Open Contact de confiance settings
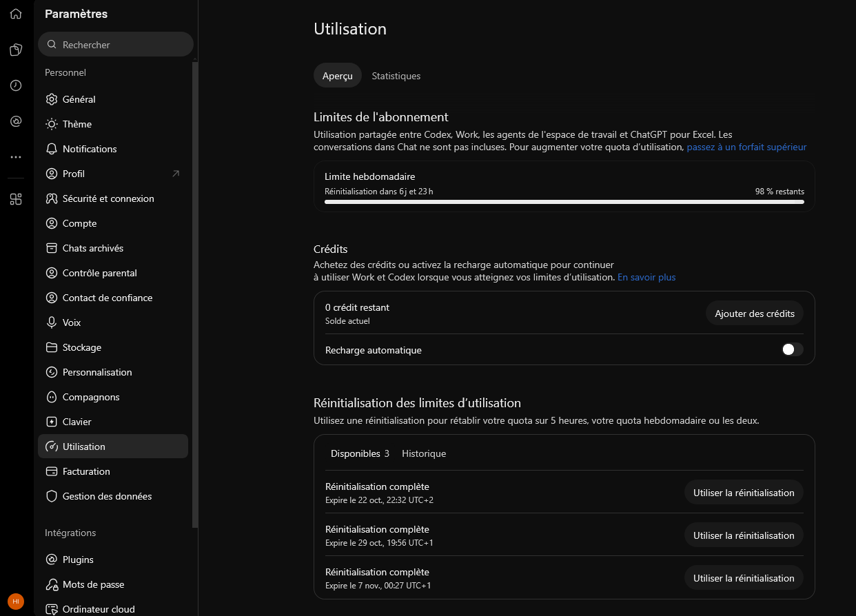The height and width of the screenshot is (616, 856). pos(113,298)
